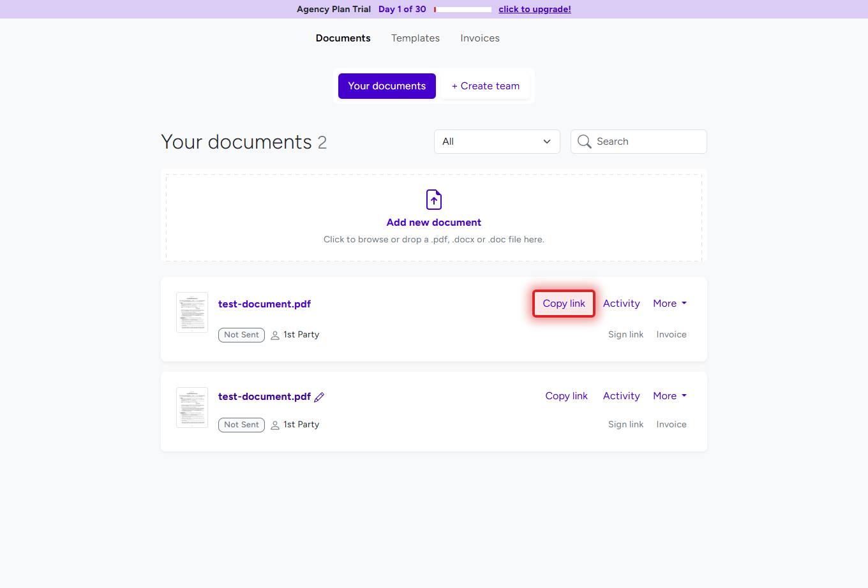Switch to the Templates tab
Screen dimensions: 868x588
(x=415, y=38)
